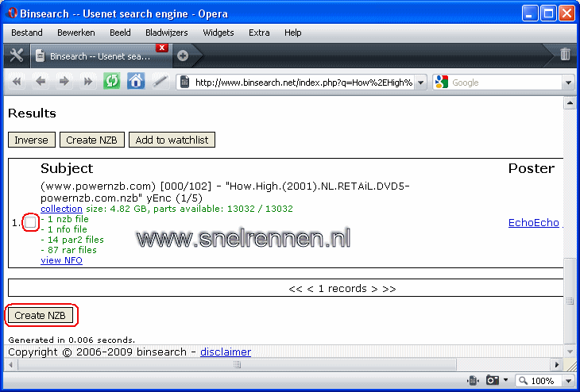This screenshot has height=392, width=580.
Task: Open the Bestand menu
Action: tap(27, 33)
